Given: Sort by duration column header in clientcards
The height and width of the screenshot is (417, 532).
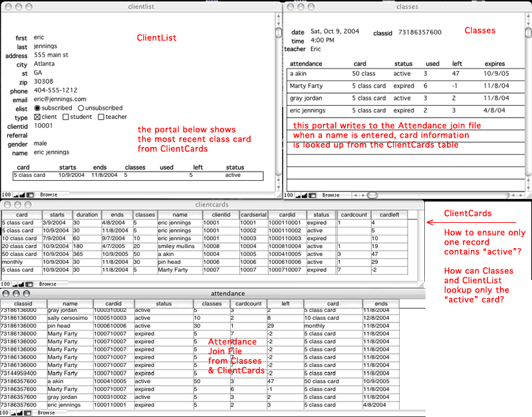Looking at the screenshot, I should click(87, 215).
